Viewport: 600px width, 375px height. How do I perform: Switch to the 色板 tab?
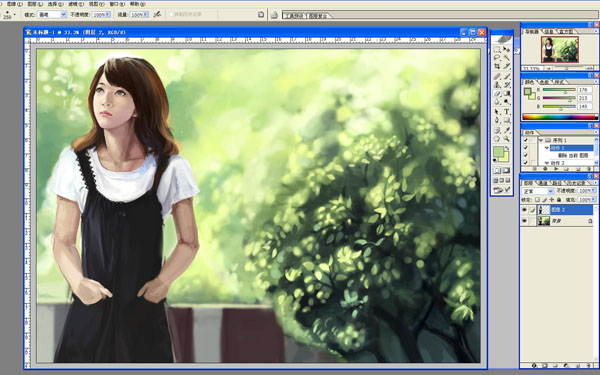click(x=544, y=82)
